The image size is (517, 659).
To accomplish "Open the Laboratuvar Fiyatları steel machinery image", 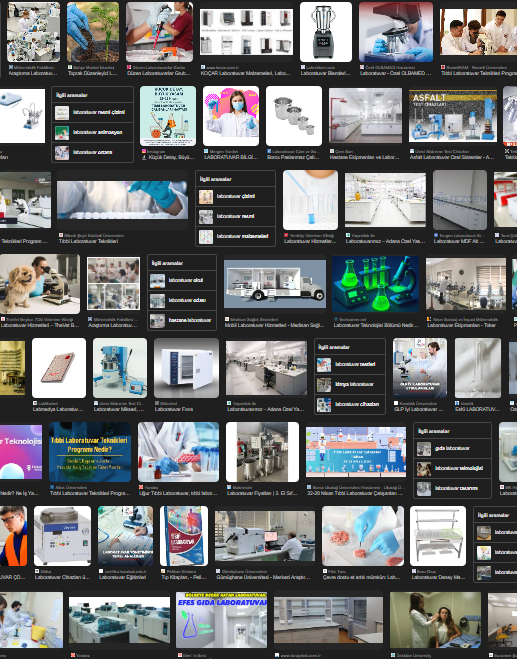I will point(262,452).
